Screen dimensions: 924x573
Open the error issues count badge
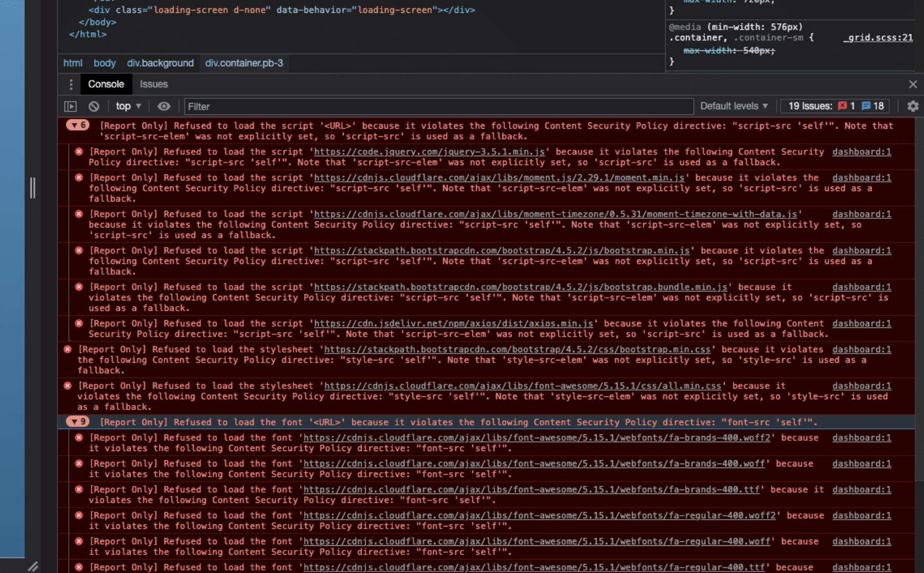coord(846,106)
